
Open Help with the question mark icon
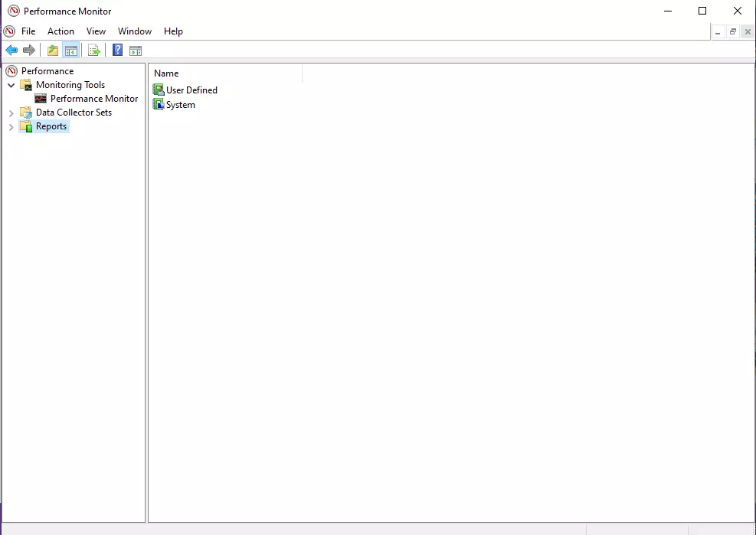pyautogui.click(x=117, y=51)
